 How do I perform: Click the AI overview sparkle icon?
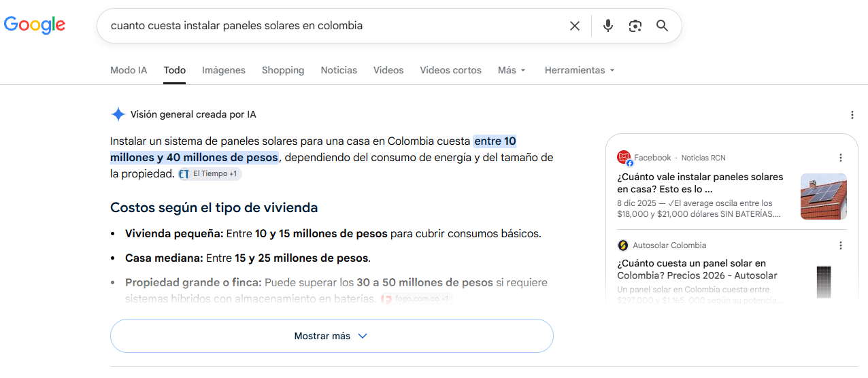point(118,114)
